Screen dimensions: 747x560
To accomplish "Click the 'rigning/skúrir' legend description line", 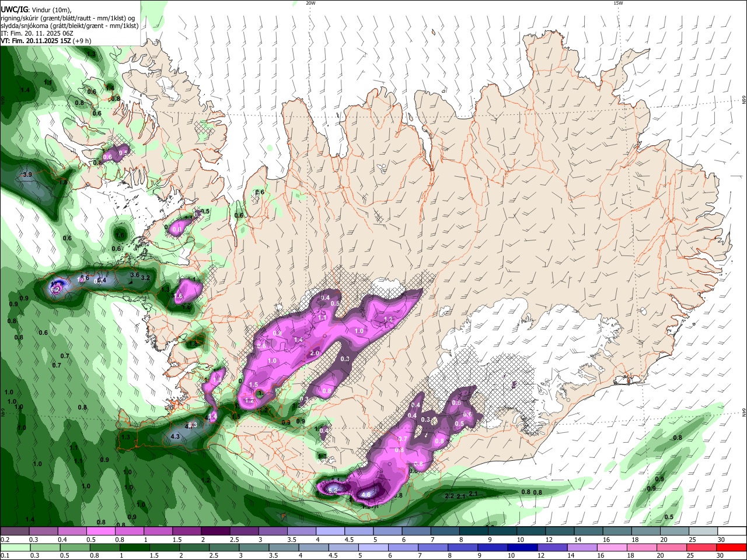I will pyautogui.click(x=68, y=18).
